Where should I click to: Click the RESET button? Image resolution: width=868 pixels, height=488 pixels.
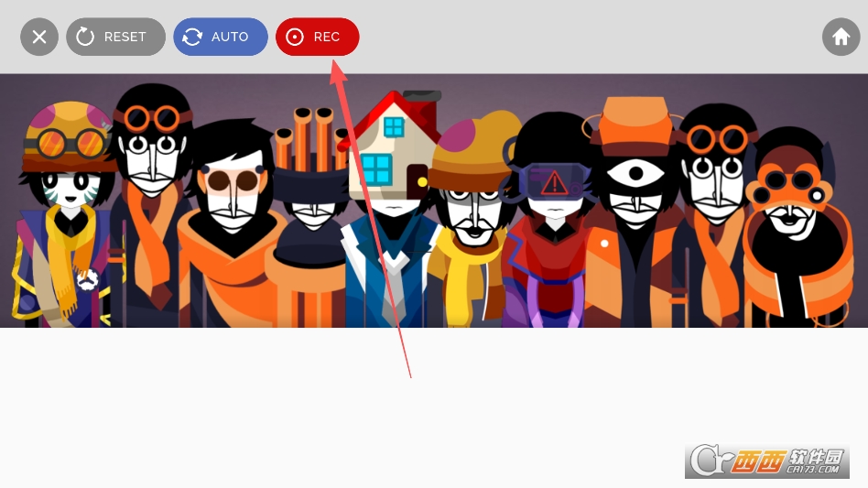click(115, 37)
